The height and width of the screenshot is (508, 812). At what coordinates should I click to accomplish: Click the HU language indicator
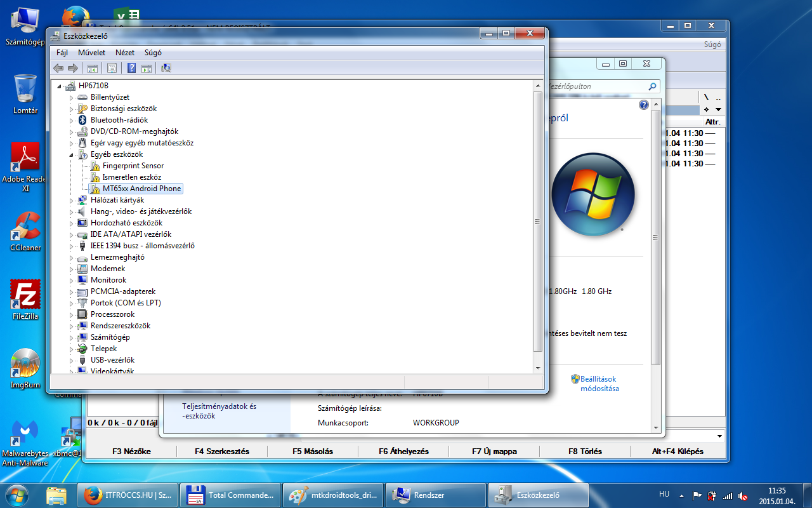tap(664, 493)
